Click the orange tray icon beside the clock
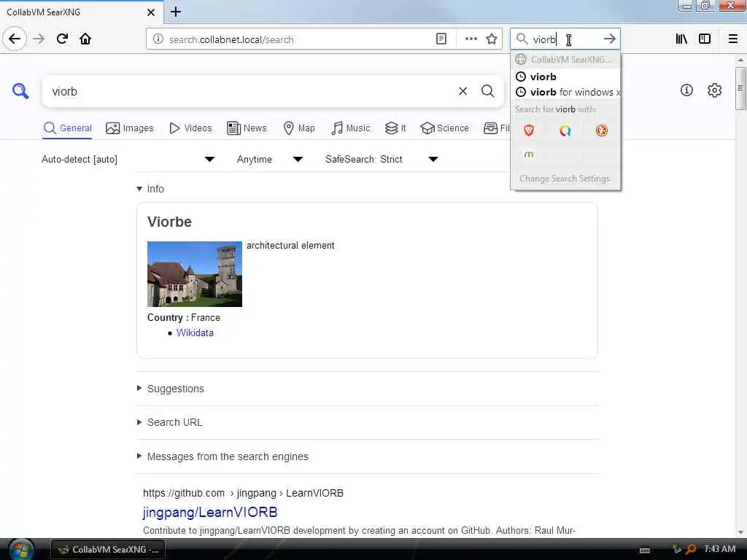Screen dimensions: 747x560 [691, 550]
